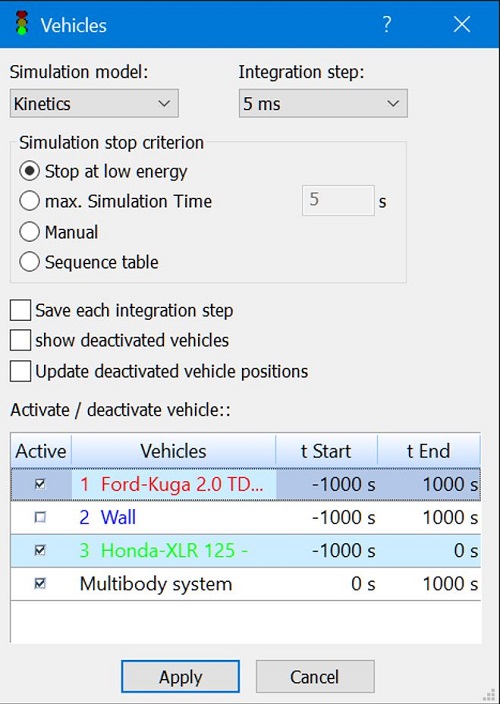Click the Apply button
Image resolution: width=500 pixels, height=704 pixels.
pos(180,677)
